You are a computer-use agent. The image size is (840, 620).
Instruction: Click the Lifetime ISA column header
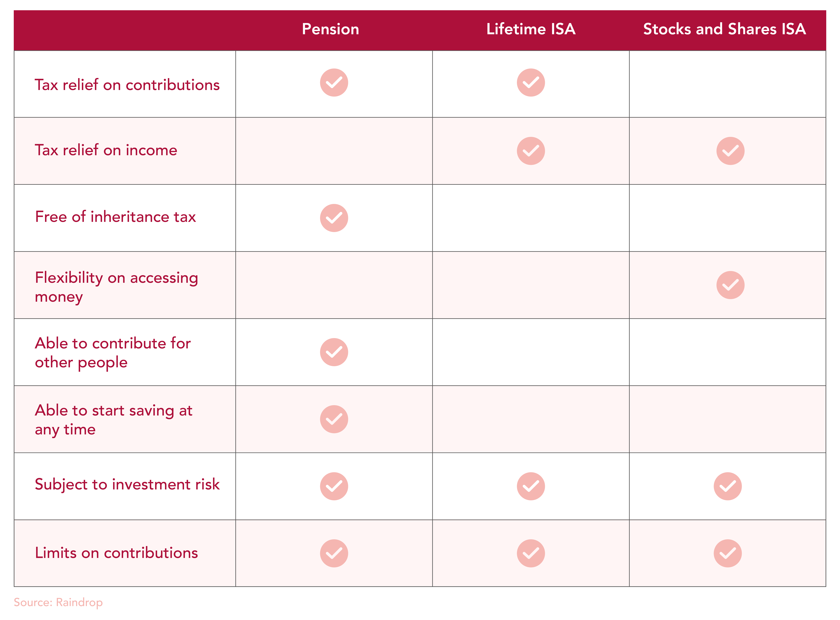coord(530,29)
